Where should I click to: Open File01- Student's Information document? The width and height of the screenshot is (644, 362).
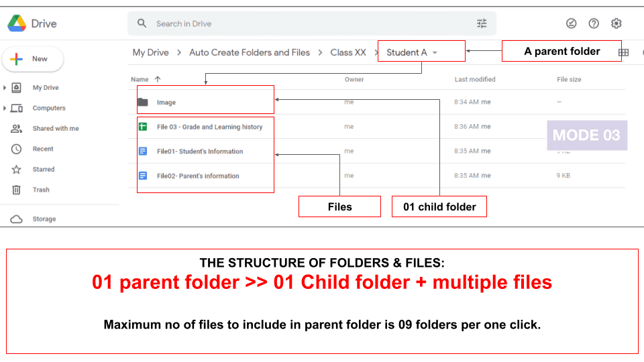coord(200,152)
